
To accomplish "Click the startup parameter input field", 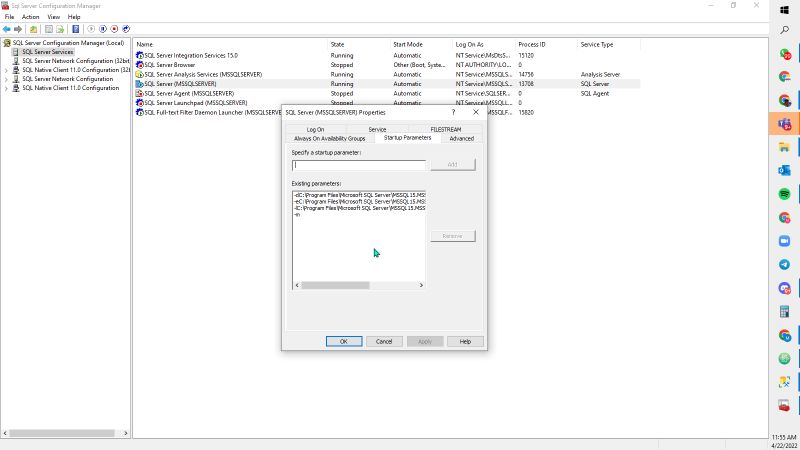I will click(359, 165).
